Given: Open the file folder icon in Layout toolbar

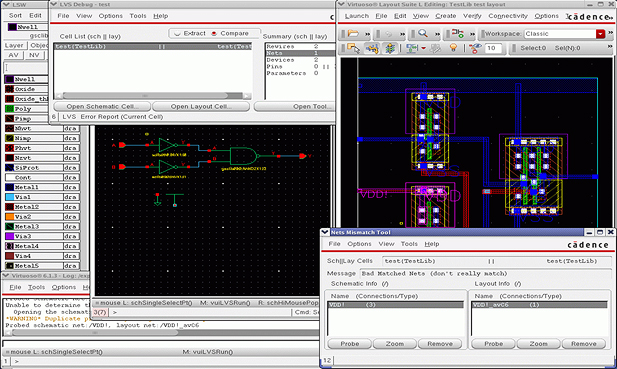Looking at the screenshot, I should coord(353,34).
